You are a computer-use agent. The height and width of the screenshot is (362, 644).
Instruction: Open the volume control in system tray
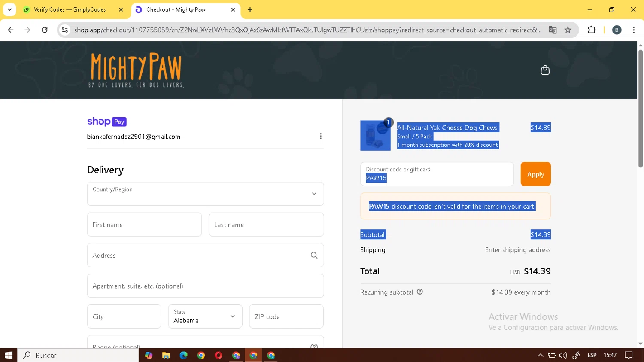pos(563,355)
